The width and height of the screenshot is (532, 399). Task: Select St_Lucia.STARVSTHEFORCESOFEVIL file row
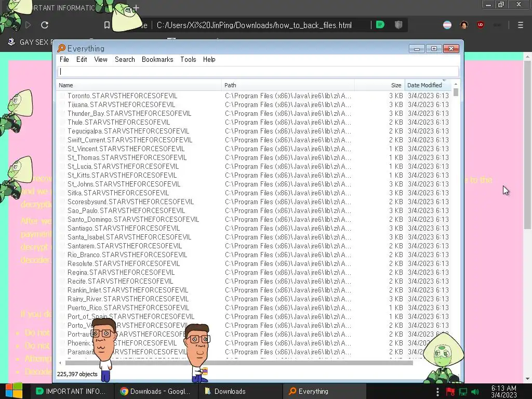point(255,166)
